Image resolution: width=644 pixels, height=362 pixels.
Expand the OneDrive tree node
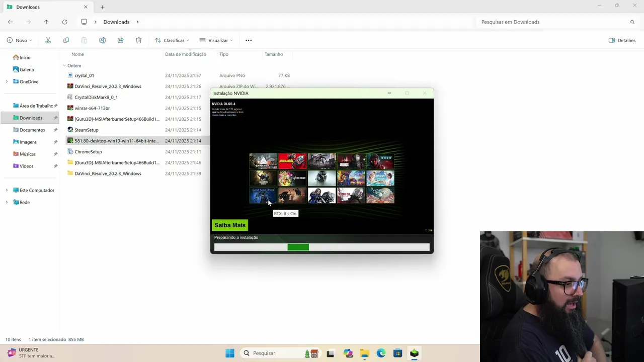tap(7, 81)
